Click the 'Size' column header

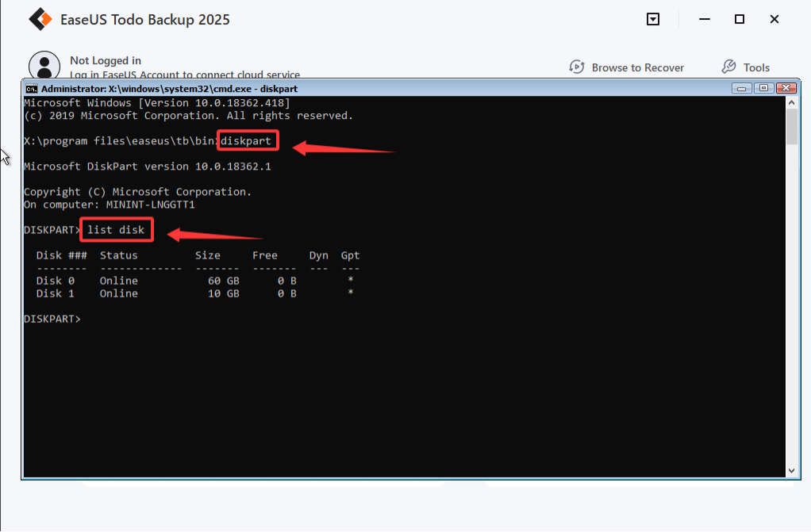coord(208,255)
